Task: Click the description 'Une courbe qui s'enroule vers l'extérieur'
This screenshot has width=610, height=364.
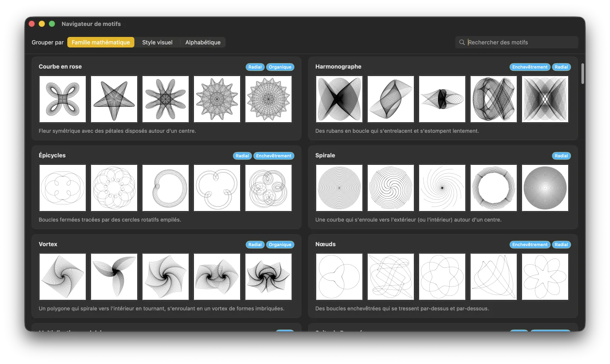Action: point(409,220)
